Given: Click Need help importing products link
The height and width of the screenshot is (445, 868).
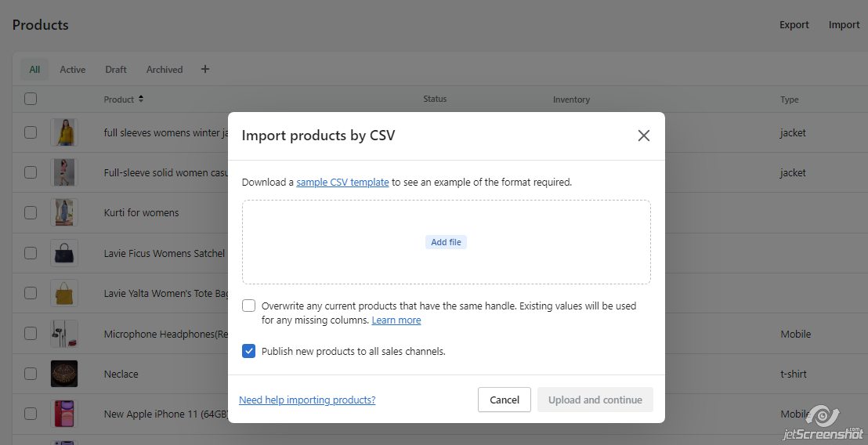Looking at the screenshot, I should click(307, 400).
